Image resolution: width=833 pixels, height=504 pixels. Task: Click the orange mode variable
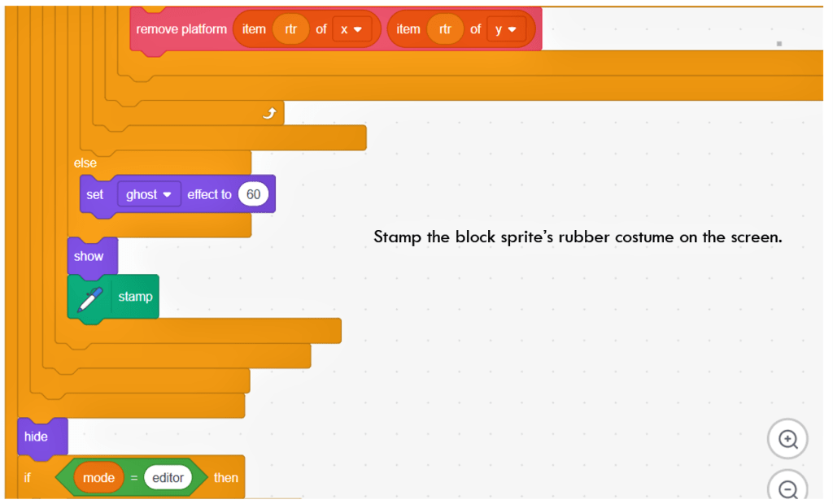coord(98,478)
